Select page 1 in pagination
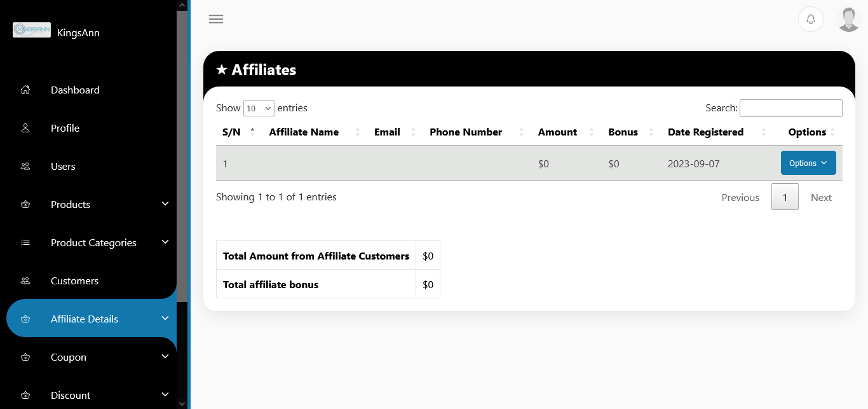 tap(785, 197)
